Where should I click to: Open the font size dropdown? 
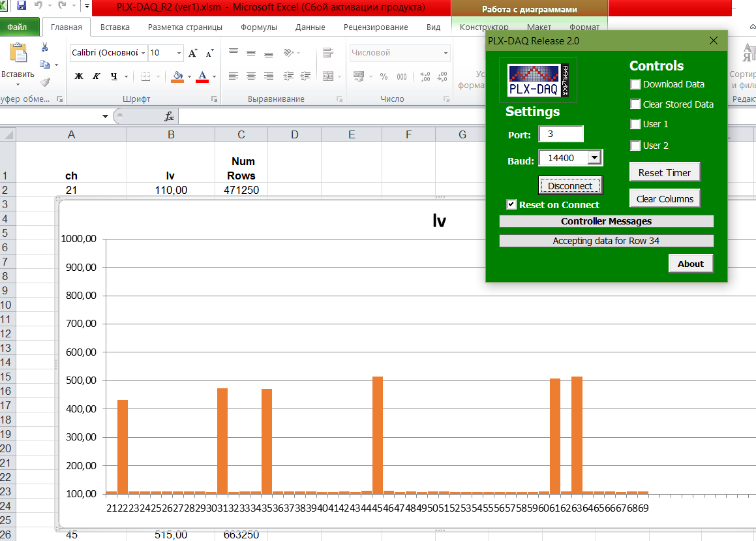[x=179, y=53]
